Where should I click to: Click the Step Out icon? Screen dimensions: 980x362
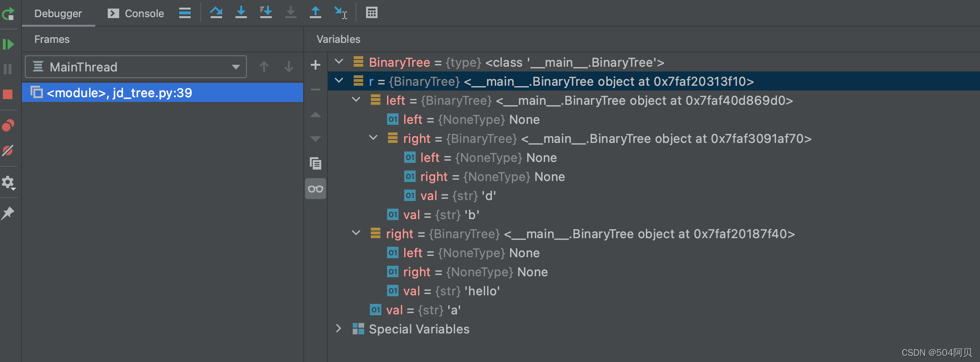316,12
